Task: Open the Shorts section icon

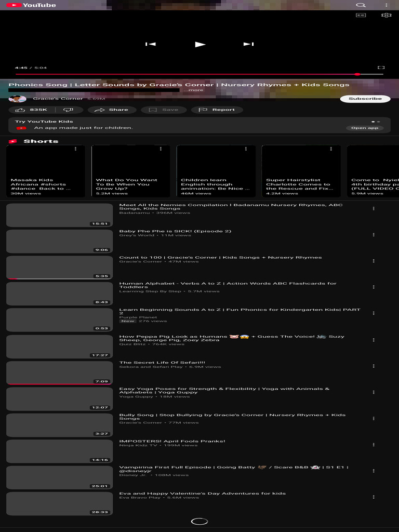Action: (x=13, y=141)
